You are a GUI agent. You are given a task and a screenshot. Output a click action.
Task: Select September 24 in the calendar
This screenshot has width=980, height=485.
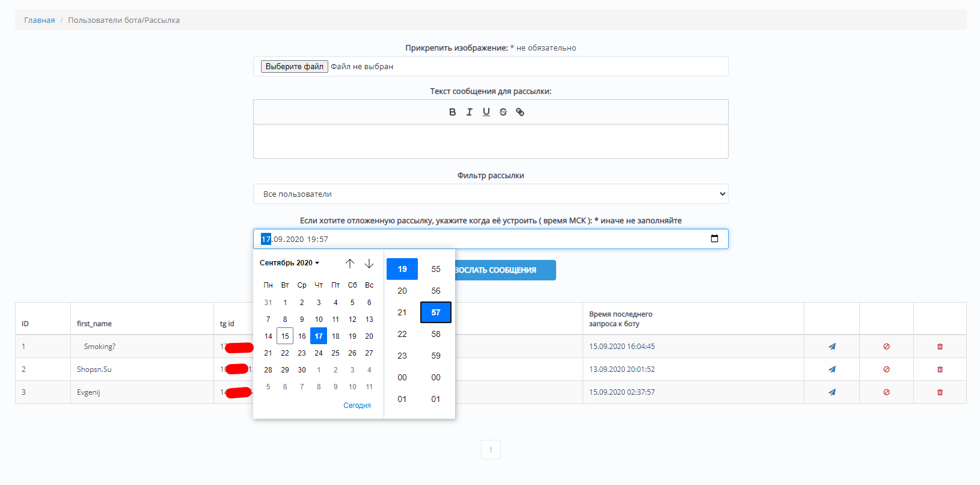pos(319,353)
